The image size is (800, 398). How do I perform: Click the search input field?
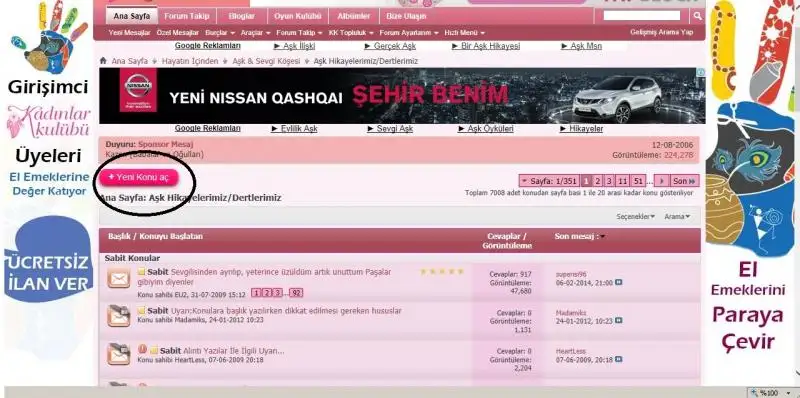coord(641,16)
